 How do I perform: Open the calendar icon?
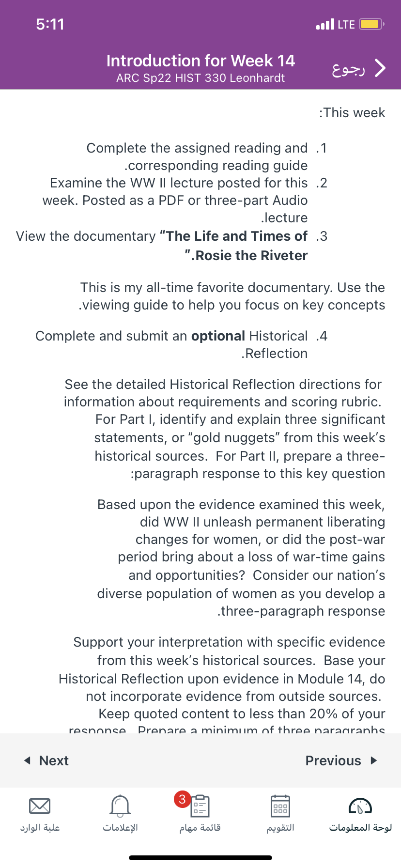click(x=280, y=806)
